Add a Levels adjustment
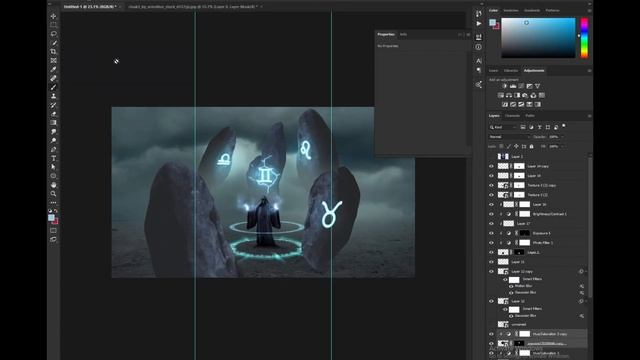640x360 pixels. 513,86
